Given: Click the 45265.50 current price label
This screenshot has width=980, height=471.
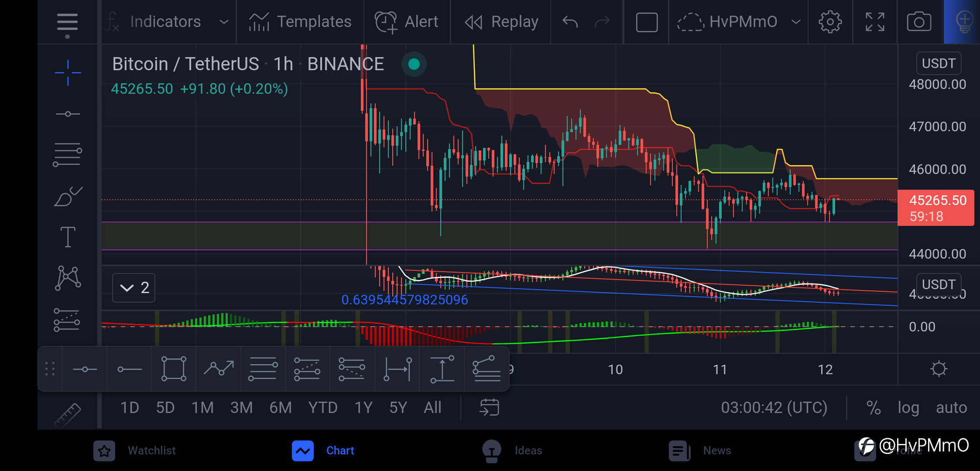Looking at the screenshot, I should (936, 208).
